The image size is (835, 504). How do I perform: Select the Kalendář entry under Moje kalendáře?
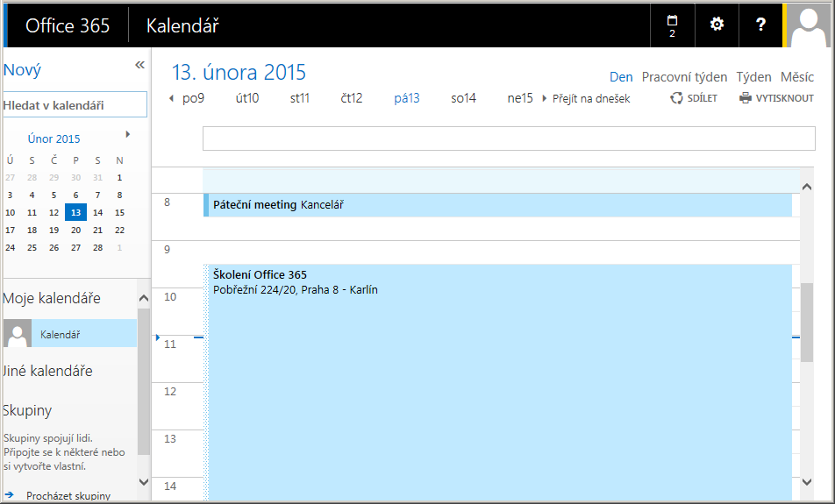(x=70, y=334)
